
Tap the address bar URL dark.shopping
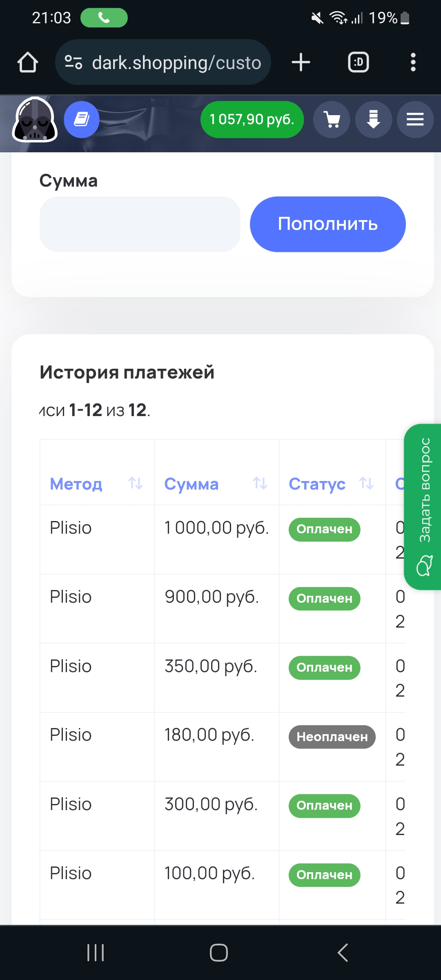[x=176, y=62]
